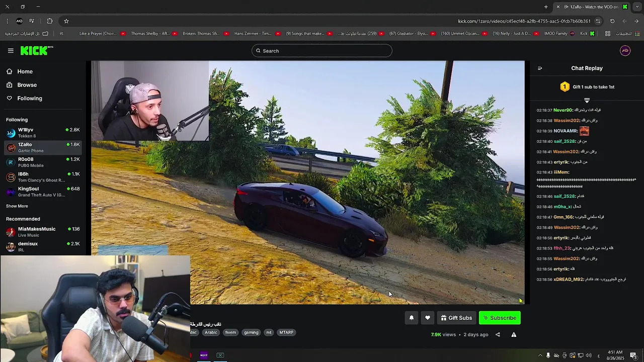
Task: Show hidden tray icons chevron
Action: click(540, 355)
